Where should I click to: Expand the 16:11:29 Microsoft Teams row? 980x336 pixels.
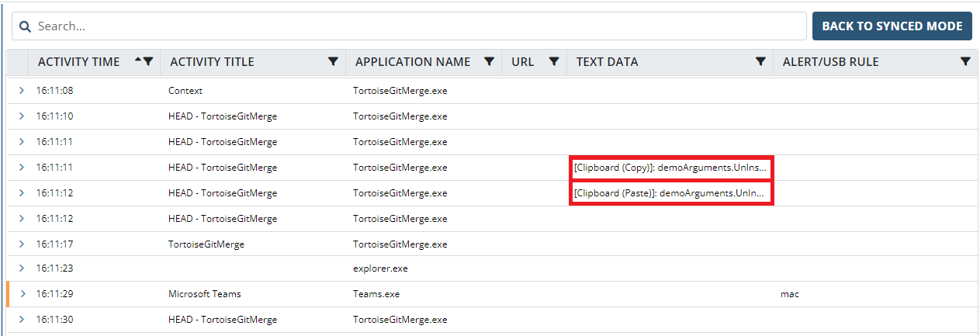[22, 294]
